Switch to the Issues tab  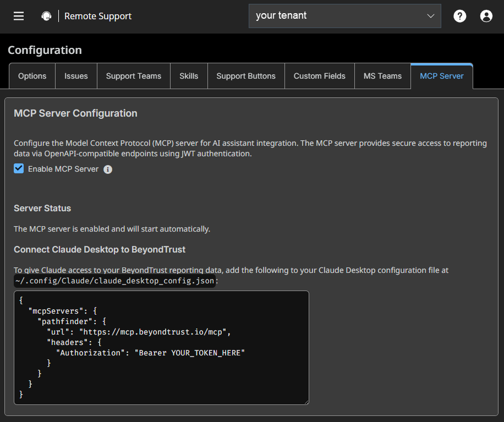coord(76,76)
